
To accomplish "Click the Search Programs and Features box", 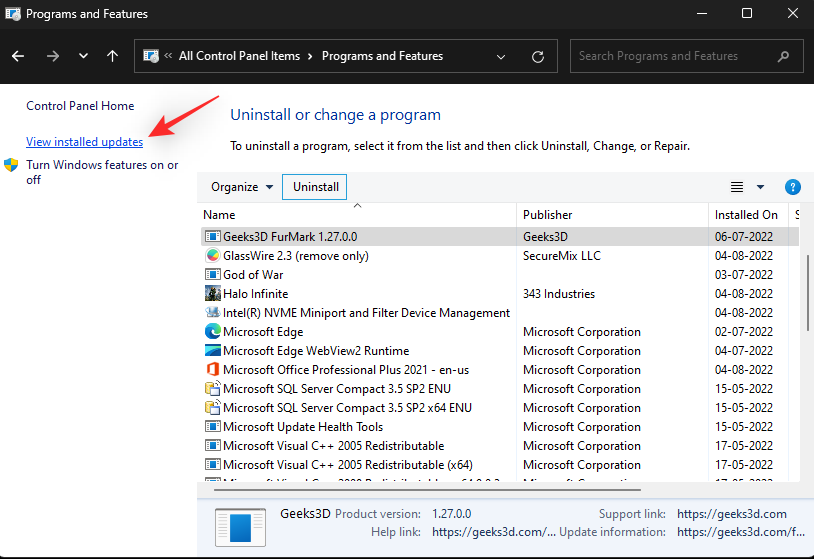I will (675, 56).
